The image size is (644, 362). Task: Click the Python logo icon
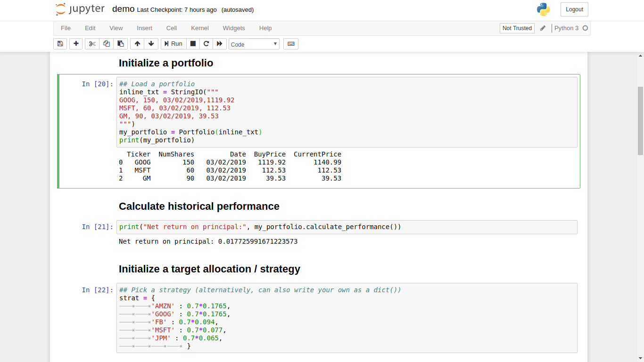coord(543,9)
